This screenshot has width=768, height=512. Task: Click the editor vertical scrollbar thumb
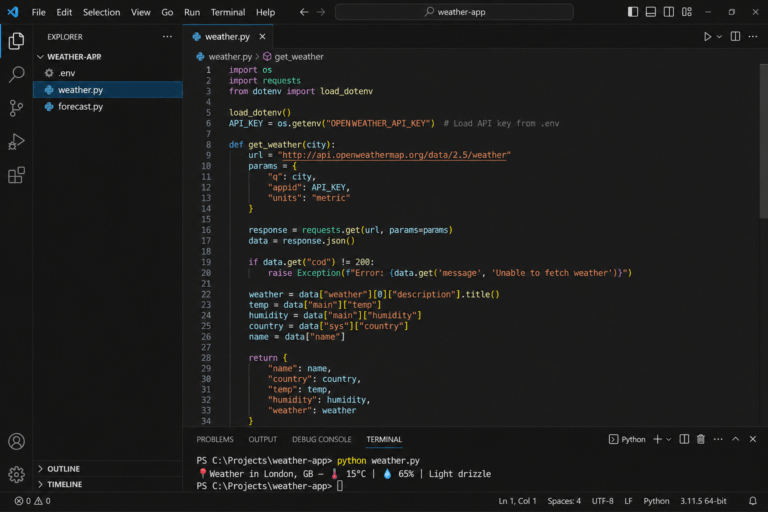click(764, 141)
